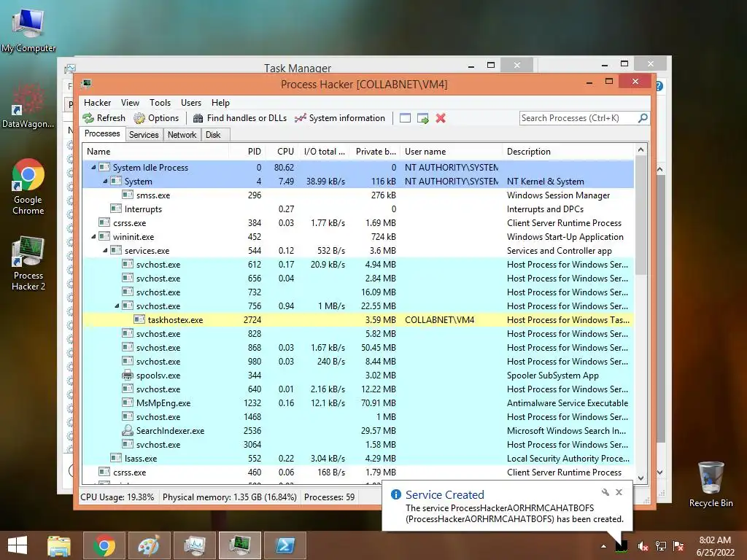Open the Help menu

(x=220, y=103)
